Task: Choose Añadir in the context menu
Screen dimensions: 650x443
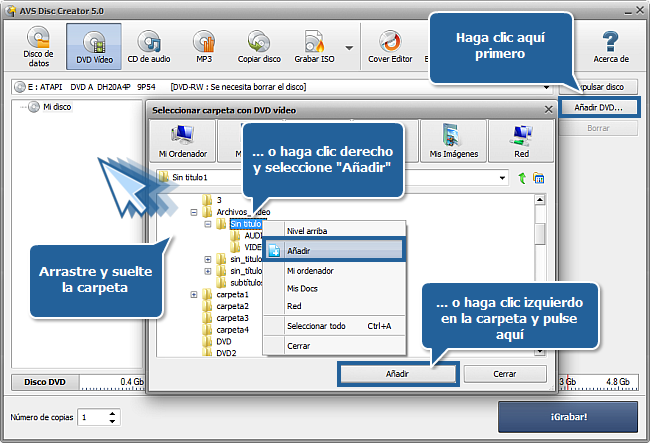Action: coord(335,251)
